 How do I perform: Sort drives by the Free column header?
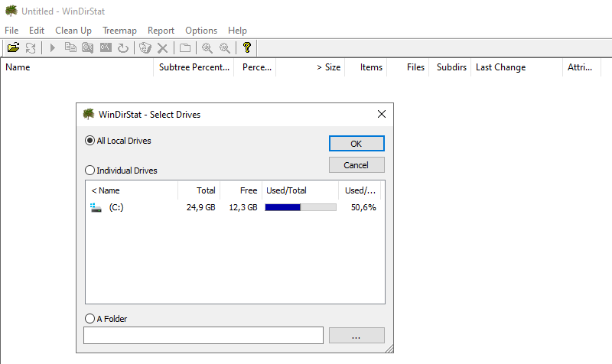(x=241, y=190)
